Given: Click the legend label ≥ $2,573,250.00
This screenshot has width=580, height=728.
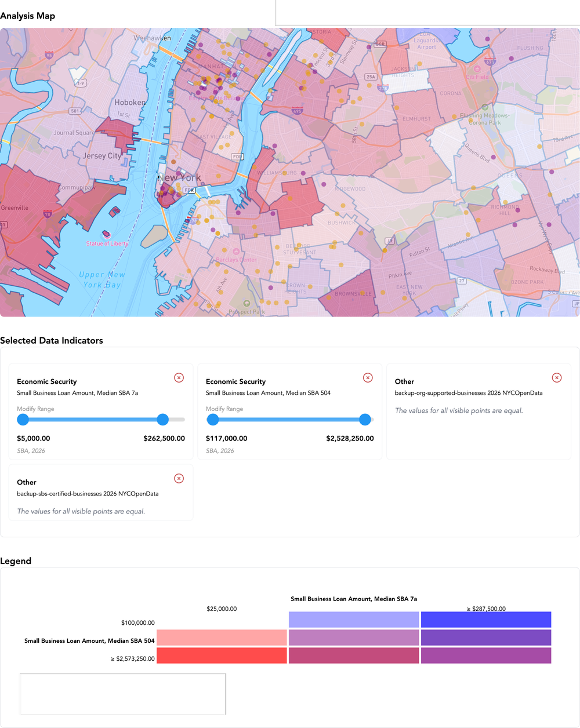Looking at the screenshot, I should [x=133, y=659].
